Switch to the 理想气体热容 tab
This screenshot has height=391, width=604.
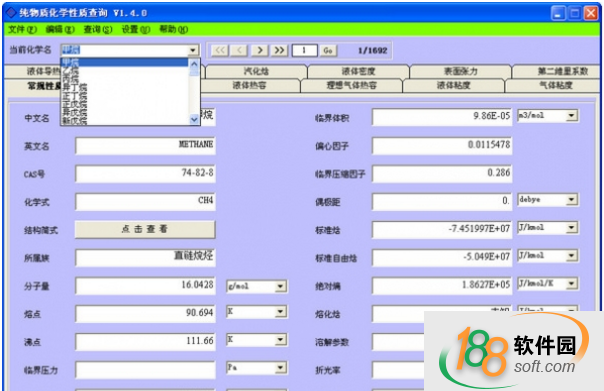(351, 85)
